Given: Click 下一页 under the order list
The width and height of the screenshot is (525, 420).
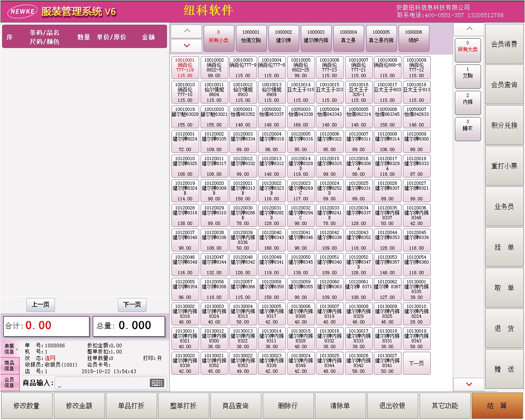Looking at the screenshot, I should pos(132,305).
